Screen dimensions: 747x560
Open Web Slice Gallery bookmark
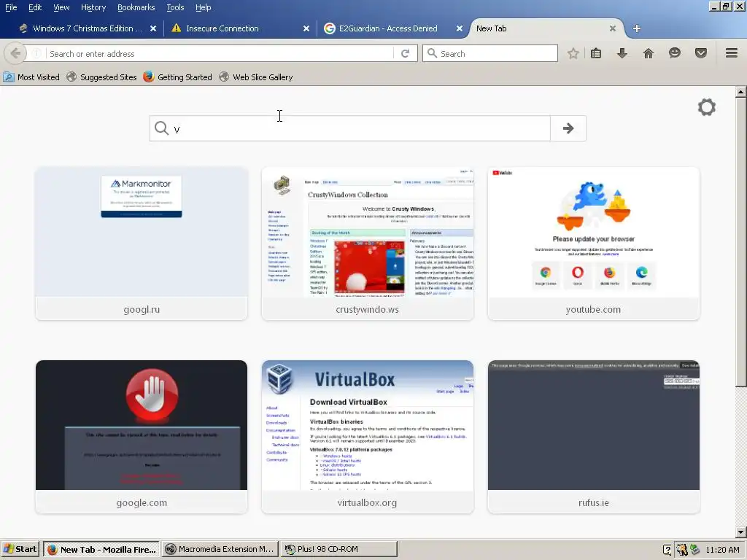[256, 77]
